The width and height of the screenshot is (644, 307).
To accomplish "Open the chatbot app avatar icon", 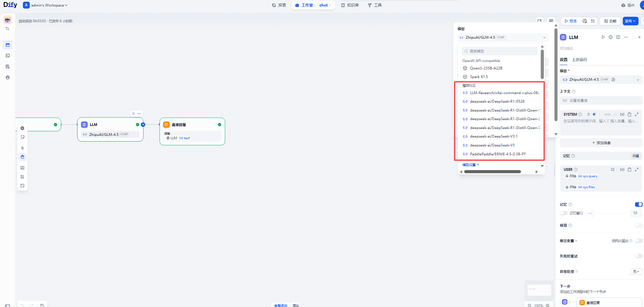I will click(x=8, y=20).
